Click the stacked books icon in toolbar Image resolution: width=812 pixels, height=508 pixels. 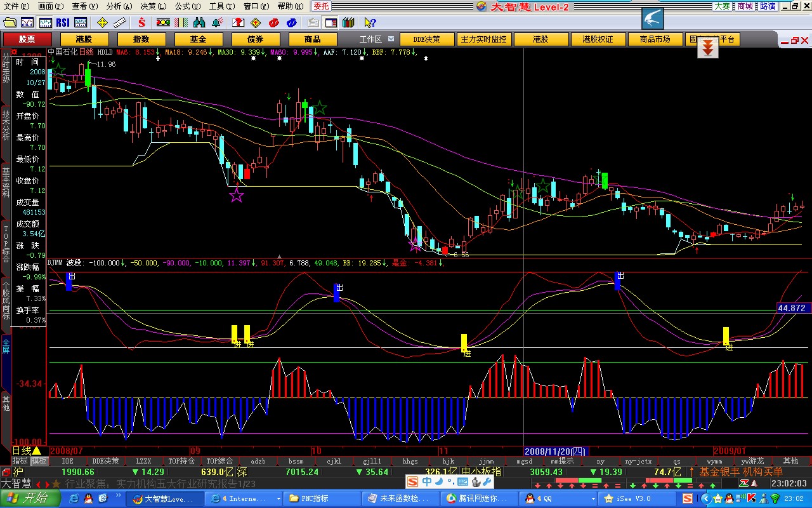point(348,23)
